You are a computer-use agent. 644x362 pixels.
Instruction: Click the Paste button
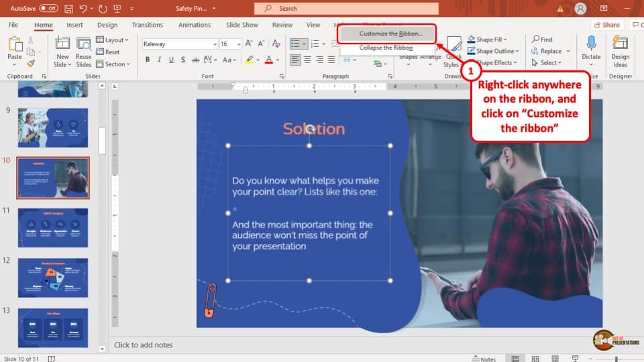tap(15, 52)
